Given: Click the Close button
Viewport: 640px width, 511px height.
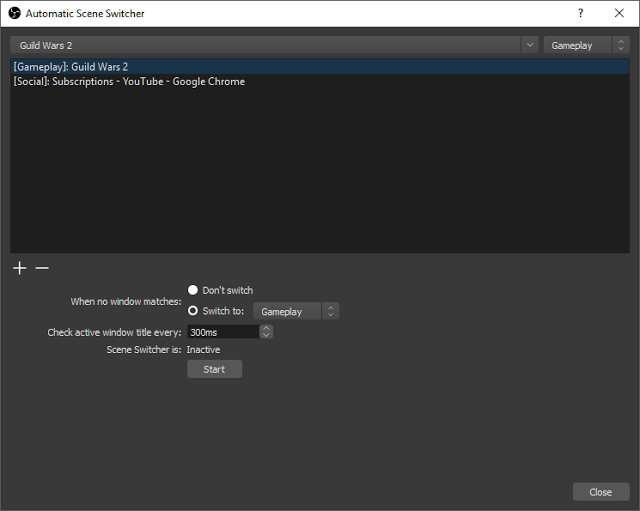Looking at the screenshot, I should (601, 492).
